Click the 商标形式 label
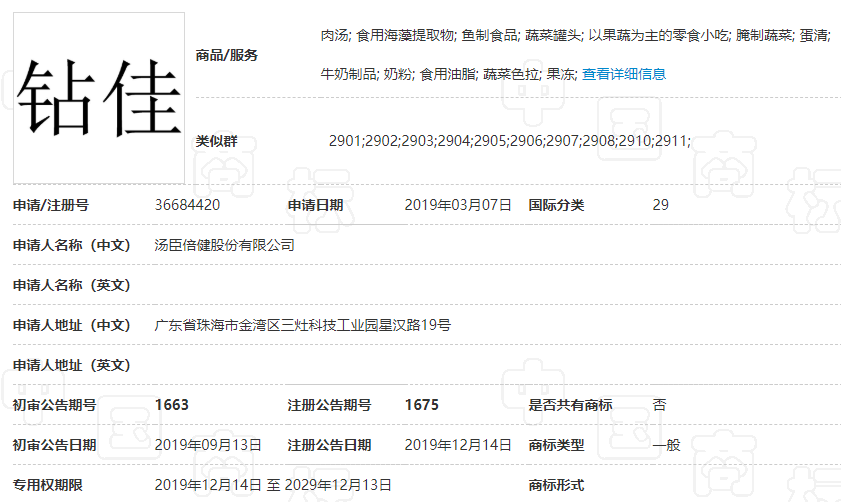841x502 pixels. click(x=556, y=485)
